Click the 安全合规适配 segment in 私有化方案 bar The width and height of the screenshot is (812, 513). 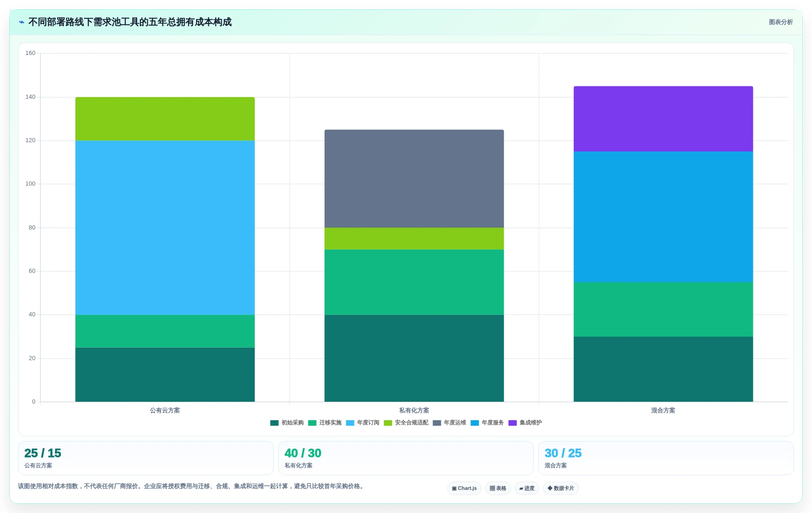[x=414, y=239]
